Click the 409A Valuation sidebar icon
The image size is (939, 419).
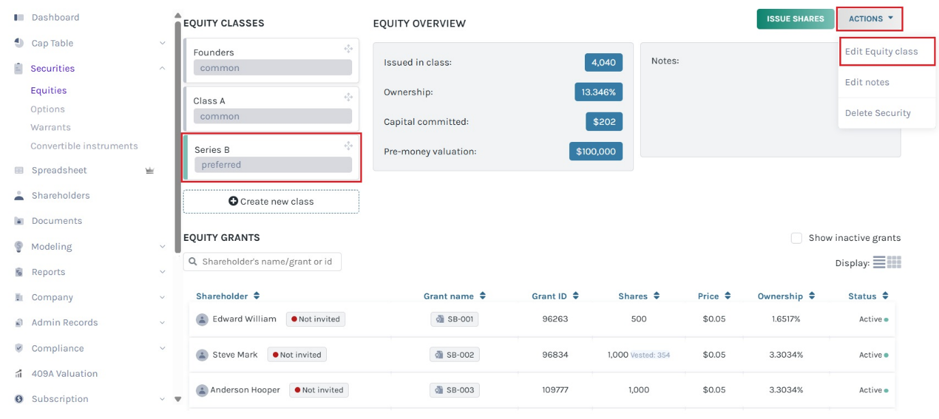pyautogui.click(x=19, y=374)
